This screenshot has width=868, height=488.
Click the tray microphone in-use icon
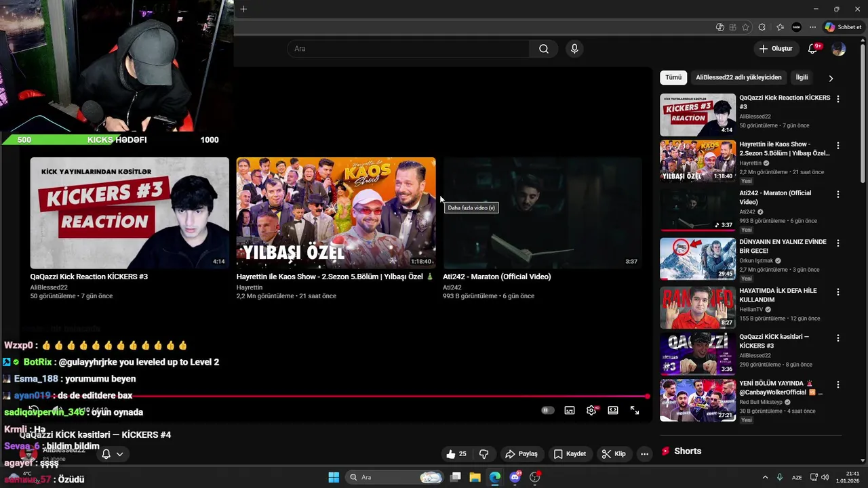pyautogui.click(x=780, y=477)
